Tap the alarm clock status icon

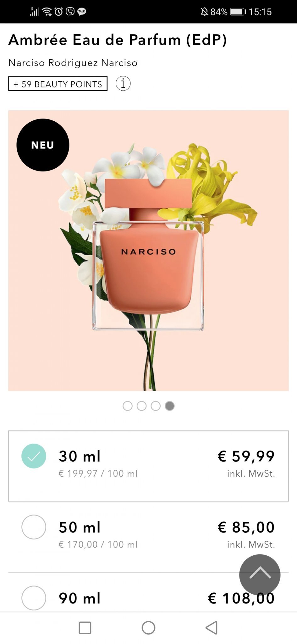[x=59, y=12]
